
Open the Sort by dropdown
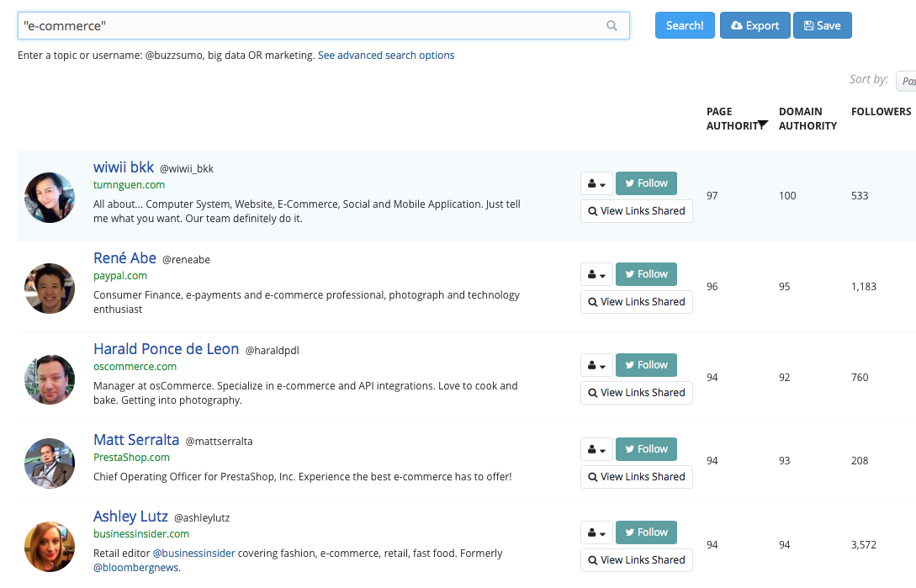pos(906,81)
